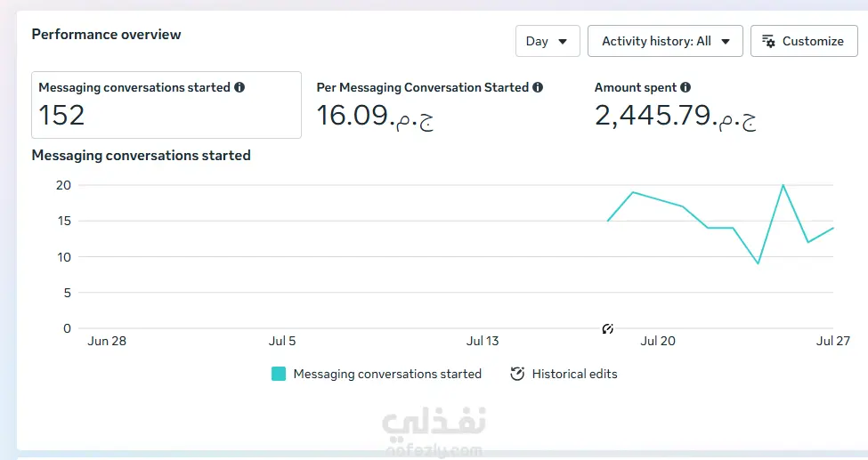Image resolution: width=868 pixels, height=460 pixels.
Task: Click the Day dropdown caret arrow
Action: point(563,42)
